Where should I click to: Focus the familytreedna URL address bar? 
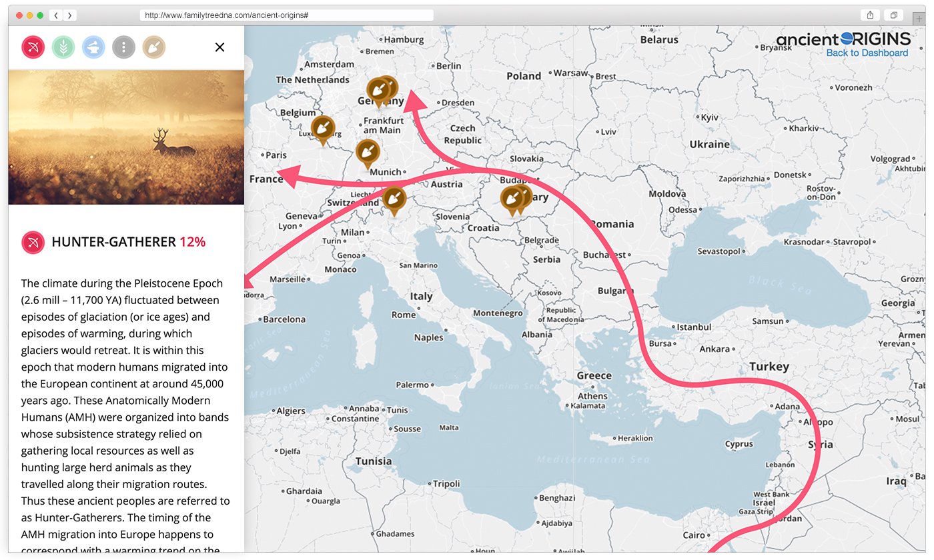287,15
